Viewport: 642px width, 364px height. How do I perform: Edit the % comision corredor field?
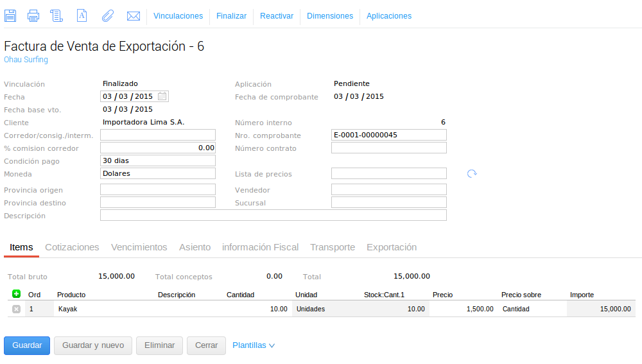click(x=158, y=148)
